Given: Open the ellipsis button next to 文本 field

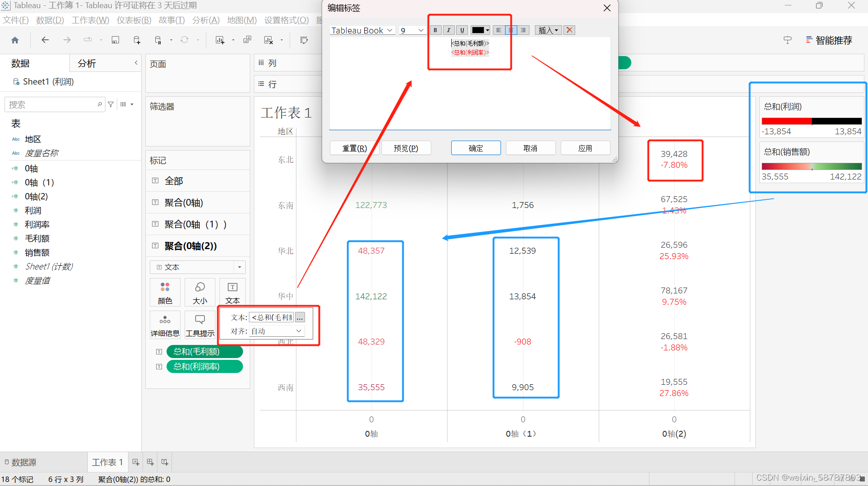Looking at the screenshot, I should (300, 317).
